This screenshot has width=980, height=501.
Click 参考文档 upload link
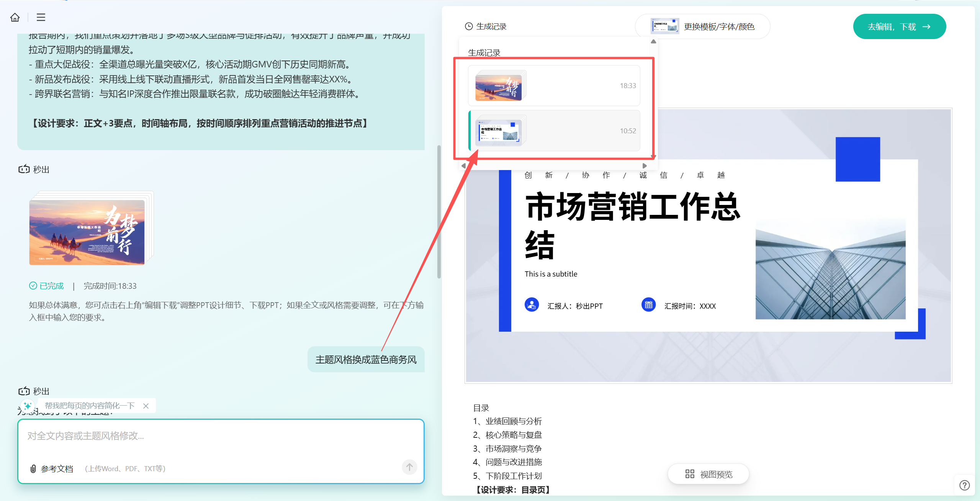[x=57, y=469]
